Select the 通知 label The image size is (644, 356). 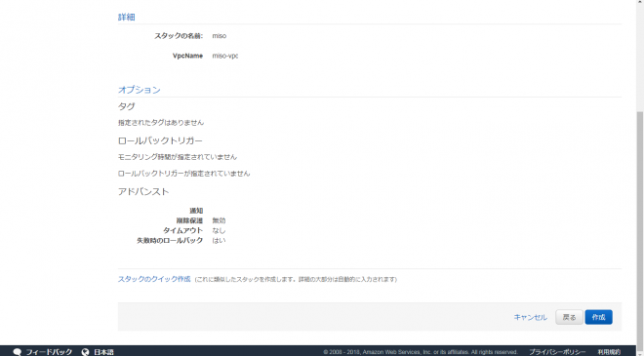point(196,211)
